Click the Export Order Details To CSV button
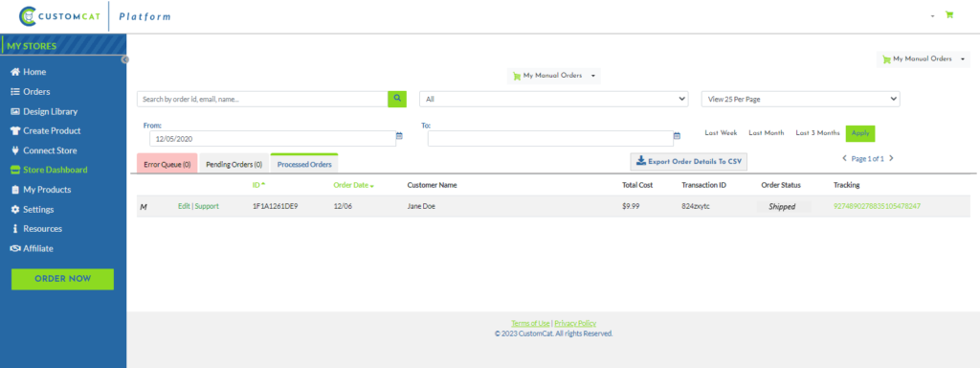 (x=688, y=161)
